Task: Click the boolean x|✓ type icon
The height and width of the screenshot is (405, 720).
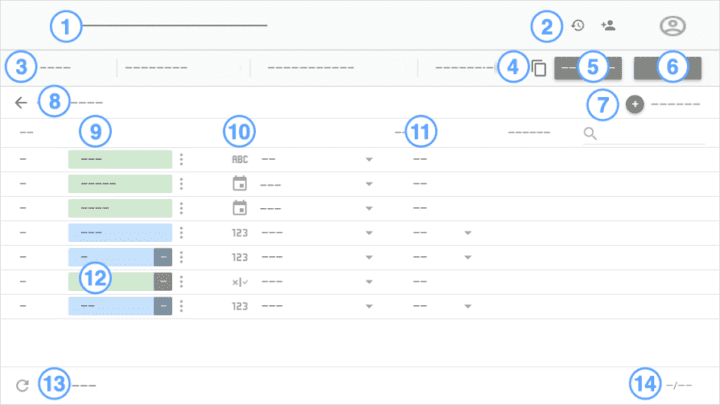Action: pyautogui.click(x=240, y=282)
